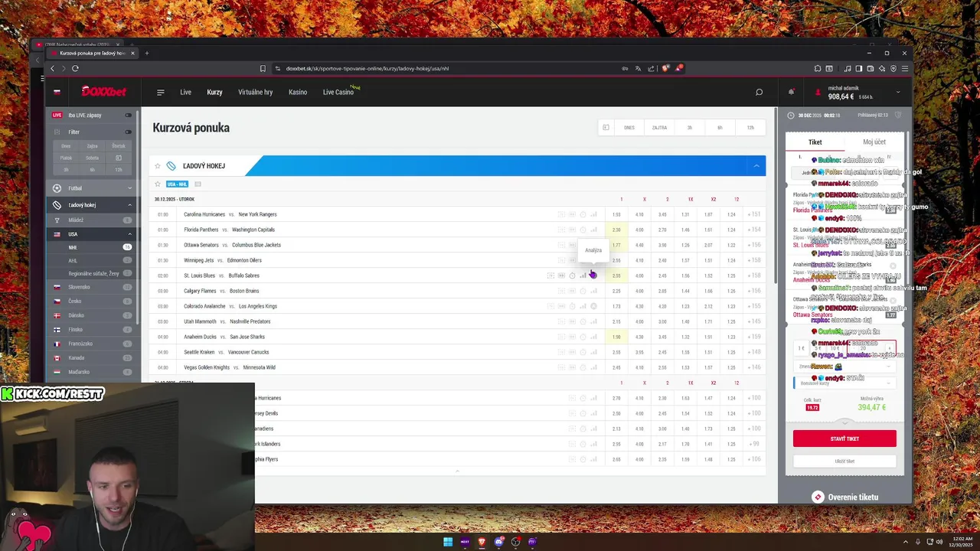Image resolution: width=980 pixels, height=551 pixels.
Task: Expand more bets +151 for Carolina Hurricanes
Action: click(754, 214)
